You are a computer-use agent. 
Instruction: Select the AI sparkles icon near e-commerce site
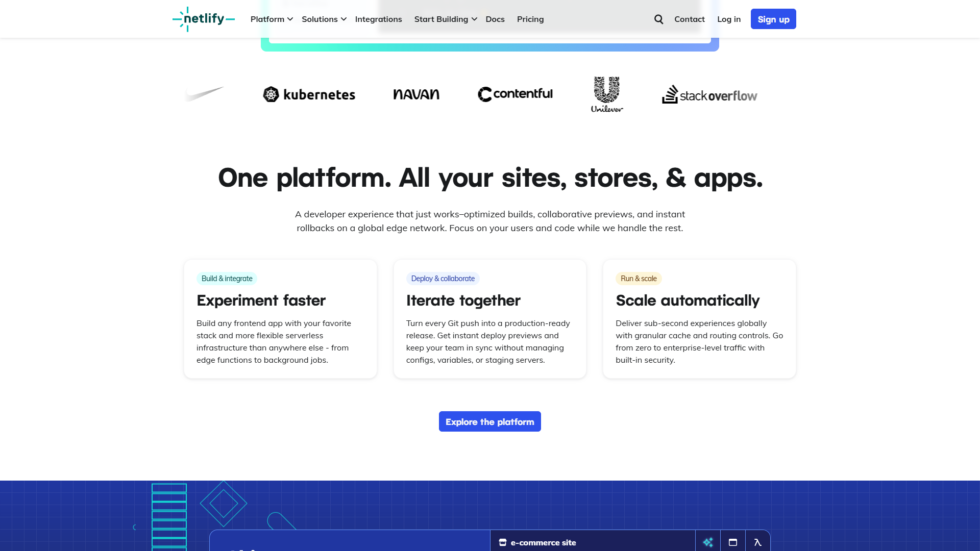(x=708, y=542)
